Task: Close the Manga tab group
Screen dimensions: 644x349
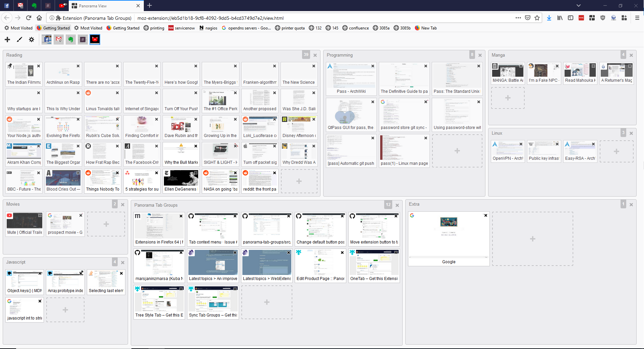Action: tap(631, 55)
